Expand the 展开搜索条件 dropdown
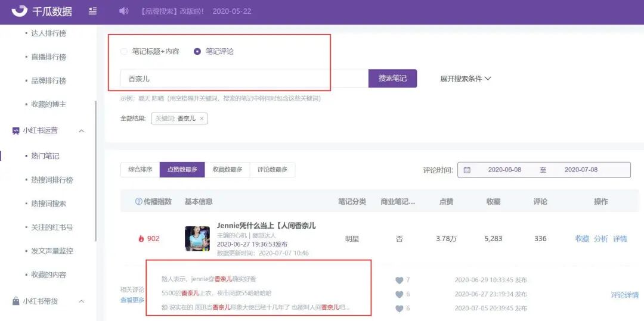The image size is (644, 321). 466,79
